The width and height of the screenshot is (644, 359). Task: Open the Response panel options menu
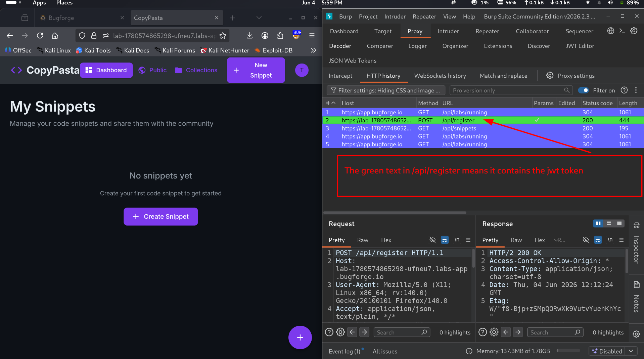point(622,240)
